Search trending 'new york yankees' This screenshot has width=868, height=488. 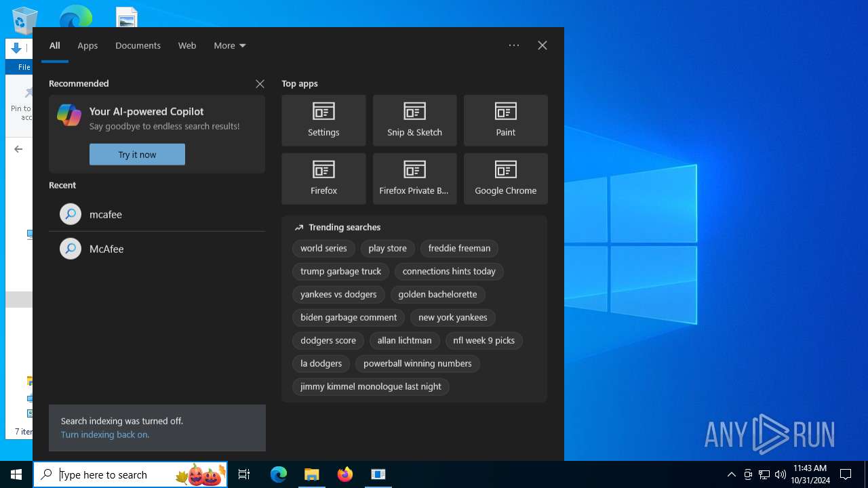coord(453,317)
